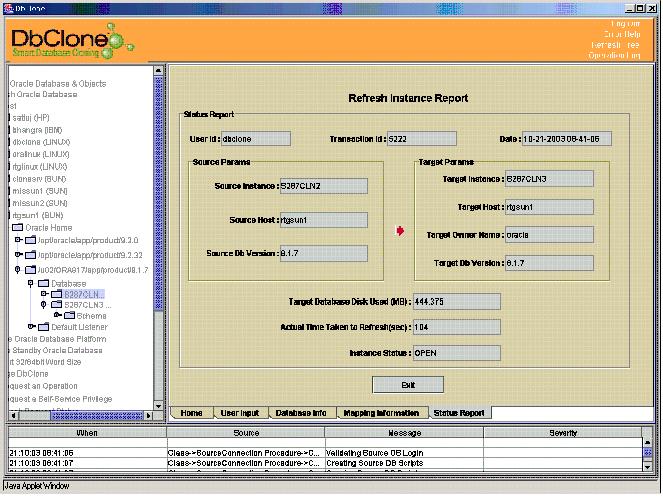
Task: Click the Target Host field
Action: tap(549, 207)
